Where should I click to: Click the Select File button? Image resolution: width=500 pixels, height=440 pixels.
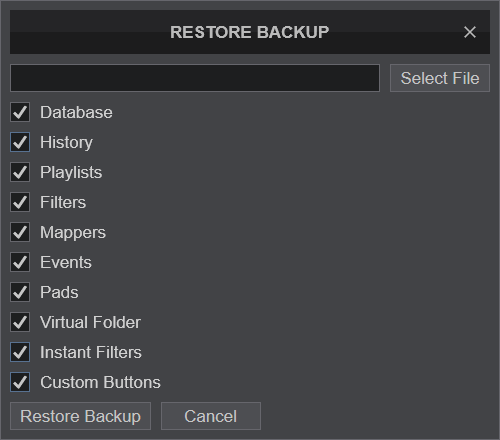(440, 78)
